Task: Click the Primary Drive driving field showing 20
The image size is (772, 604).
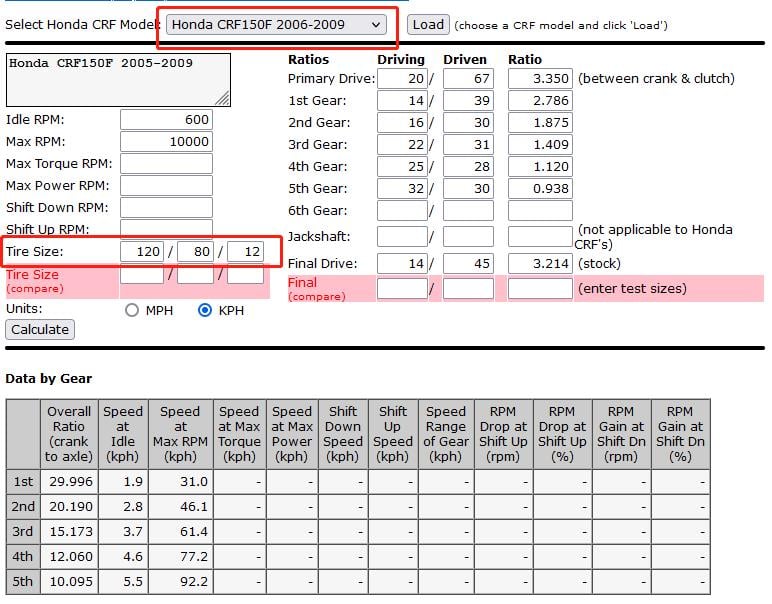Action: [x=402, y=79]
